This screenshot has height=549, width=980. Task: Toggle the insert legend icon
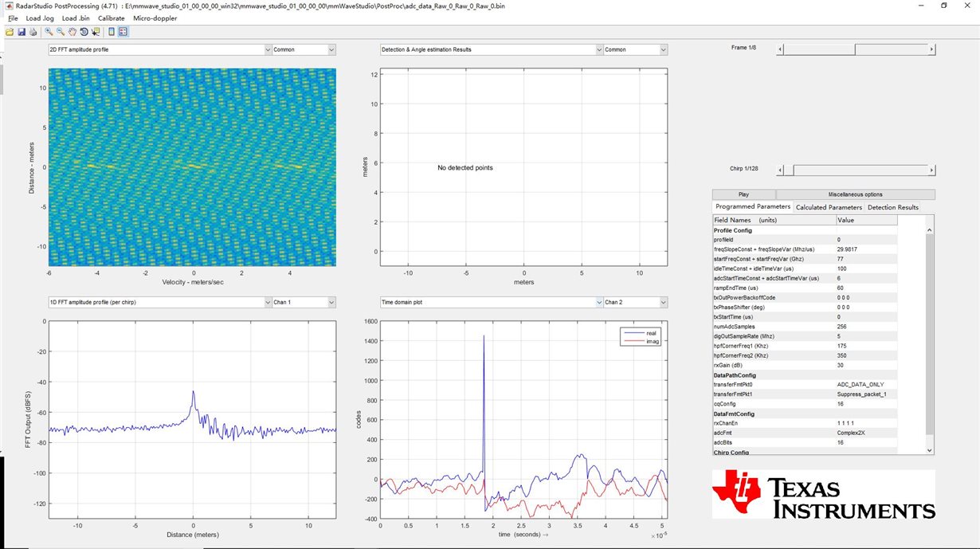[123, 32]
